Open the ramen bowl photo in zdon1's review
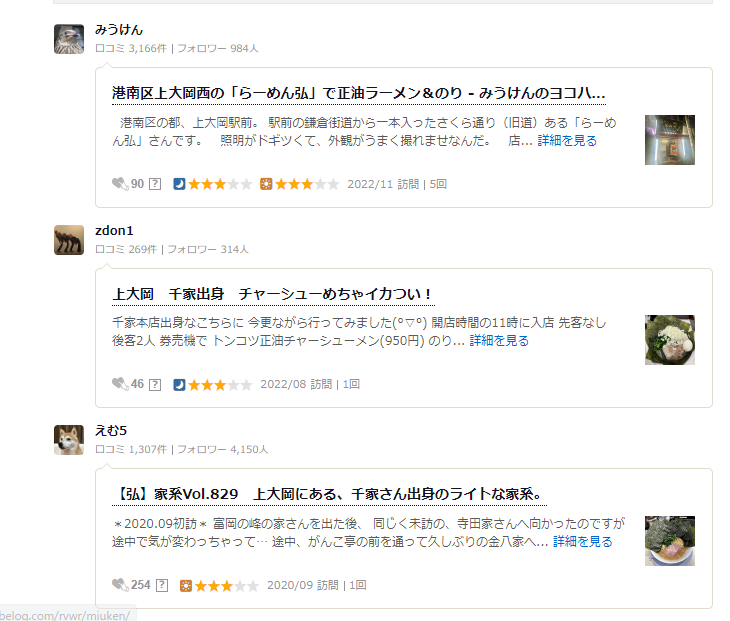The image size is (730, 621). click(669, 340)
